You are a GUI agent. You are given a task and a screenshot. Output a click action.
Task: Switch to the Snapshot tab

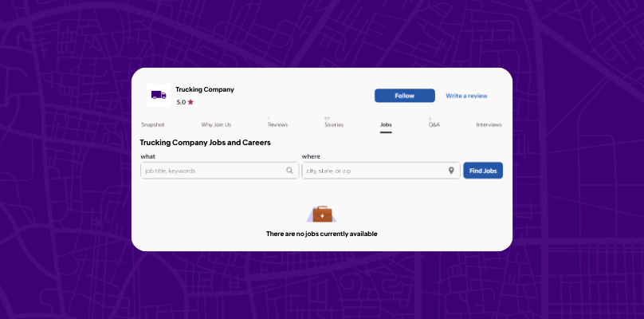153,124
